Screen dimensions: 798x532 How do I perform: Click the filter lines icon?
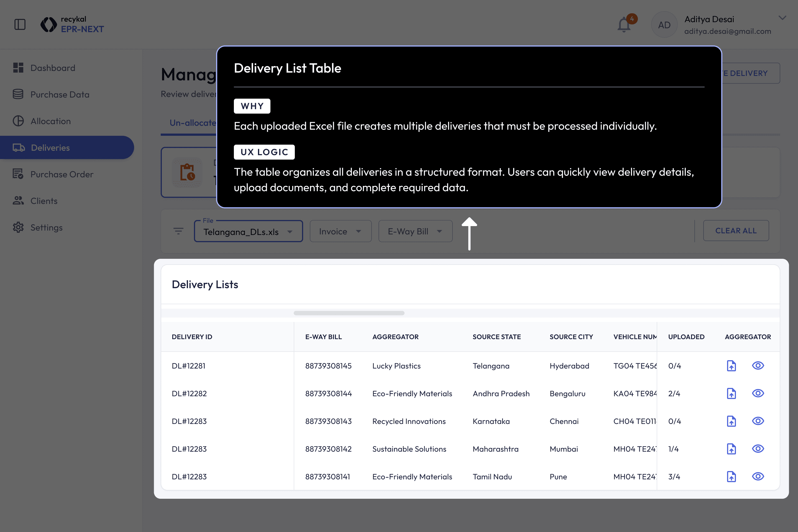pos(178,231)
